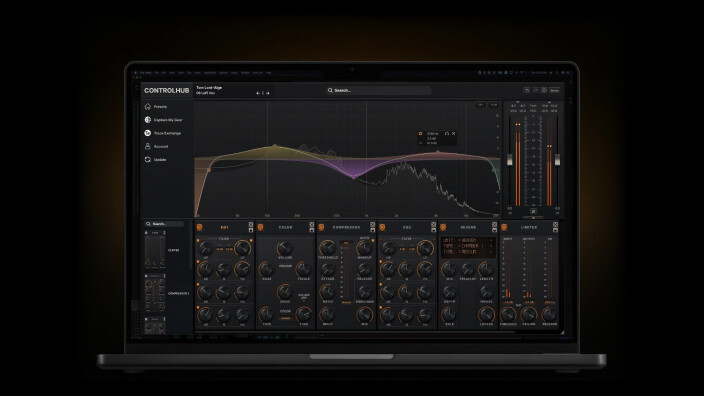Open the Account page
The image size is (704, 396).
(x=156, y=146)
